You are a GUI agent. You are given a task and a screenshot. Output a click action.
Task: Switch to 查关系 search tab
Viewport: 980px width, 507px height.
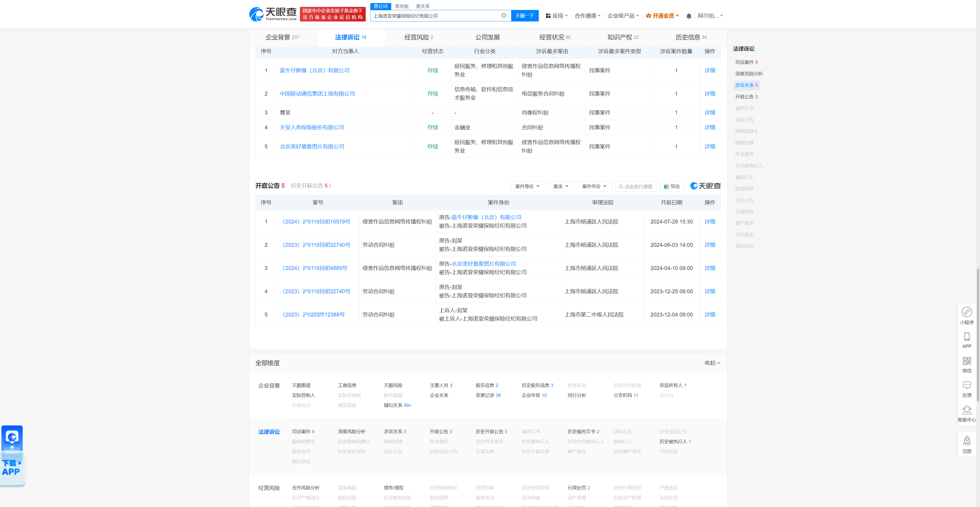pyautogui.click(x=422, y=6)
